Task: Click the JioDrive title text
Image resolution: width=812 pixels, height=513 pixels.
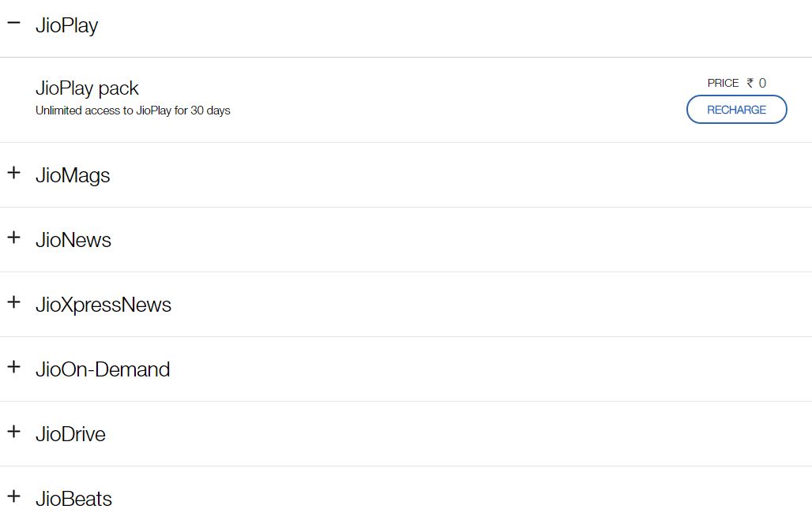Action: pos(70,434)
